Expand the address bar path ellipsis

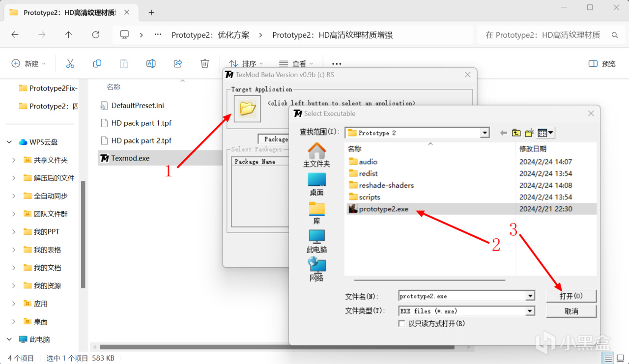click(x=158, y=35)
